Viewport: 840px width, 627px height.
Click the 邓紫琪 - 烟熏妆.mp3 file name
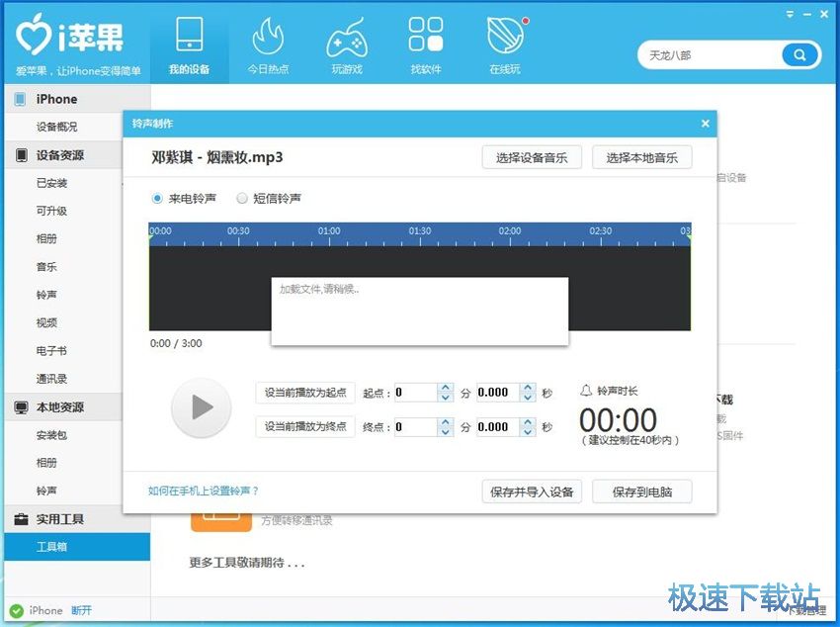click(217, 157)
